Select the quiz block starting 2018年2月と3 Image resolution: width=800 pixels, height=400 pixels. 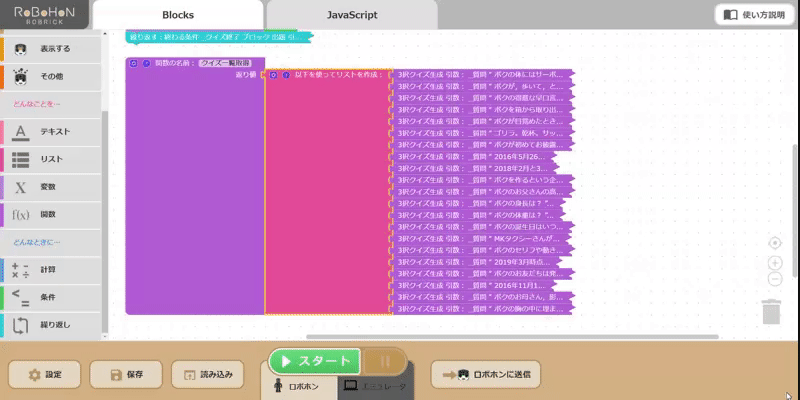[x=474, y=168]
